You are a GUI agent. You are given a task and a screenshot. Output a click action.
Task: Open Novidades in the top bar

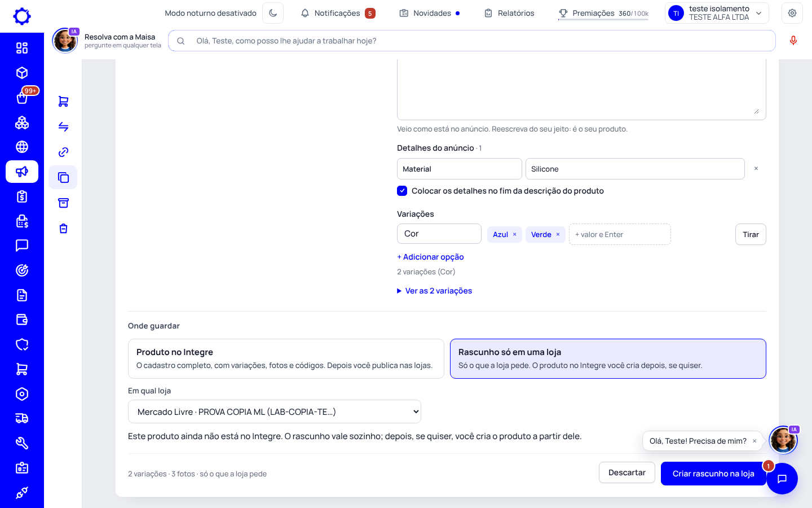430,13
